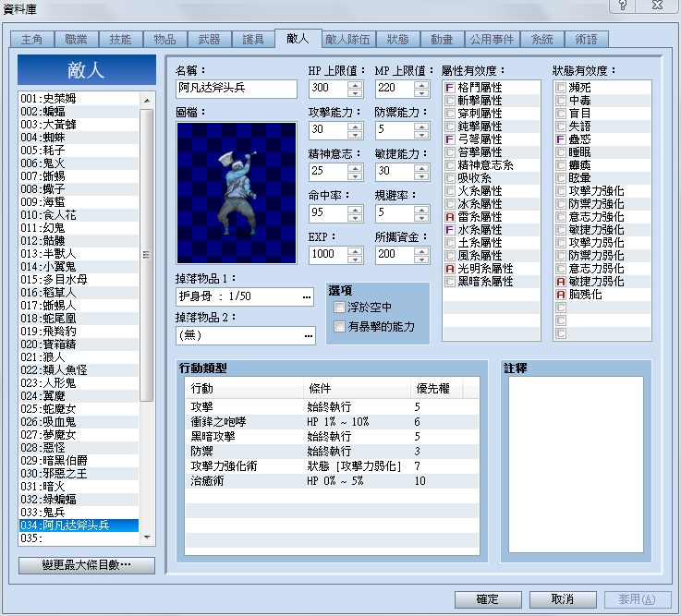Click the help question mark in title bar
Viewport: 681px width, 616px height.
click(623, 6)
